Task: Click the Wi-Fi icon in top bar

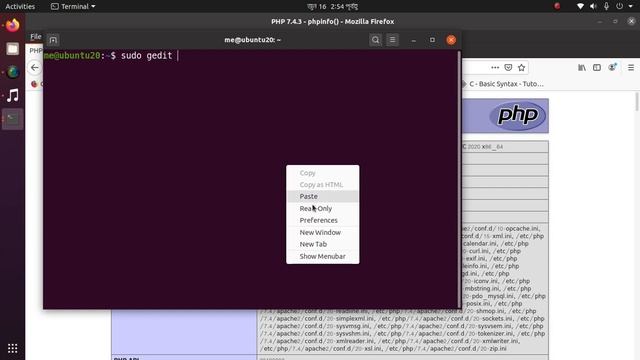Action: tap(580, 7)
